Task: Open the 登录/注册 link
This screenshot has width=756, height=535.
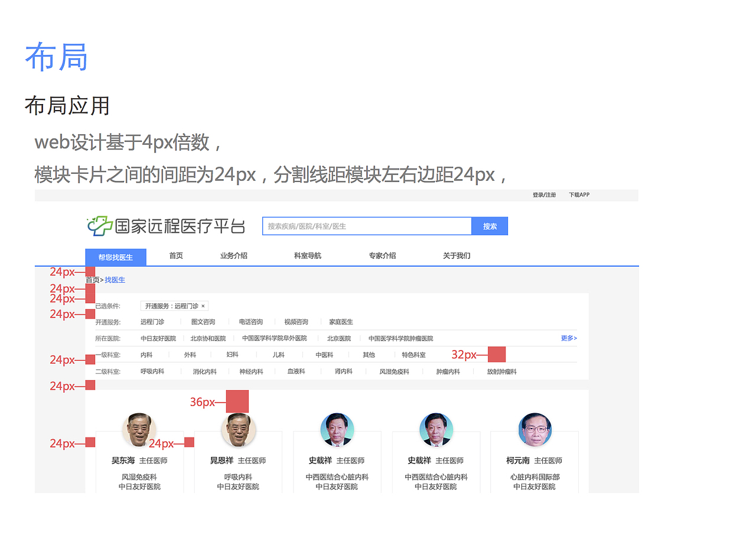Action: (x=543, y=194)
